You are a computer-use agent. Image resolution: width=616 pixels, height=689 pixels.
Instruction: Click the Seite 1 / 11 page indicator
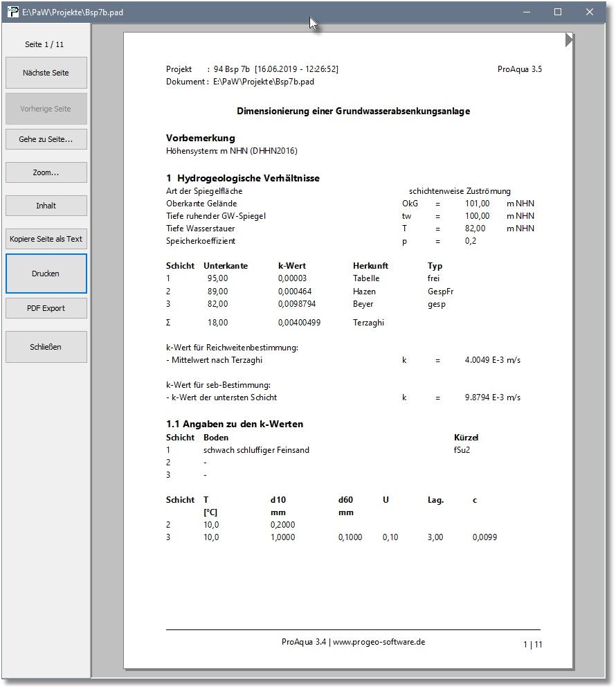point(44,44)
